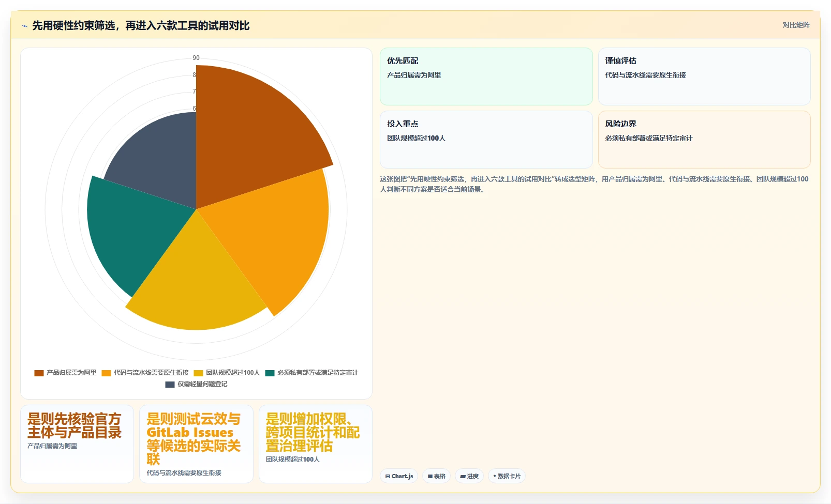Click the description paragraph starting 这张图把

594,184
